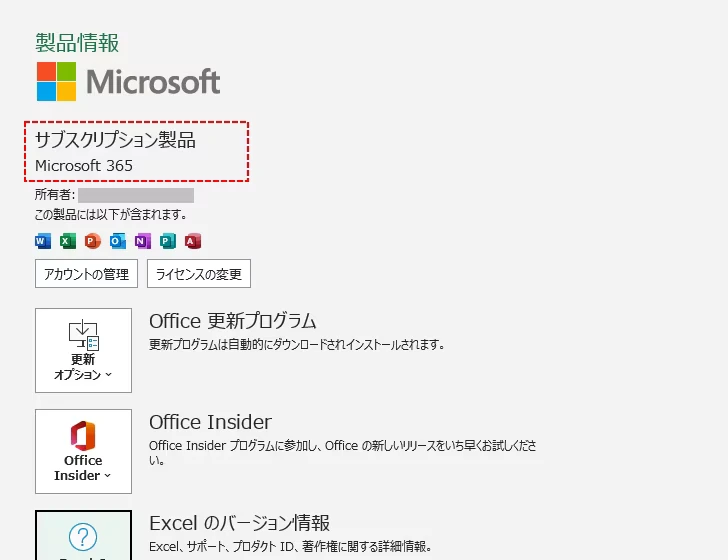Image resolution: width=728 pixels, height=560 pixels.
Task: Open the Office Insider dropdown button
Action: (84, 451)
